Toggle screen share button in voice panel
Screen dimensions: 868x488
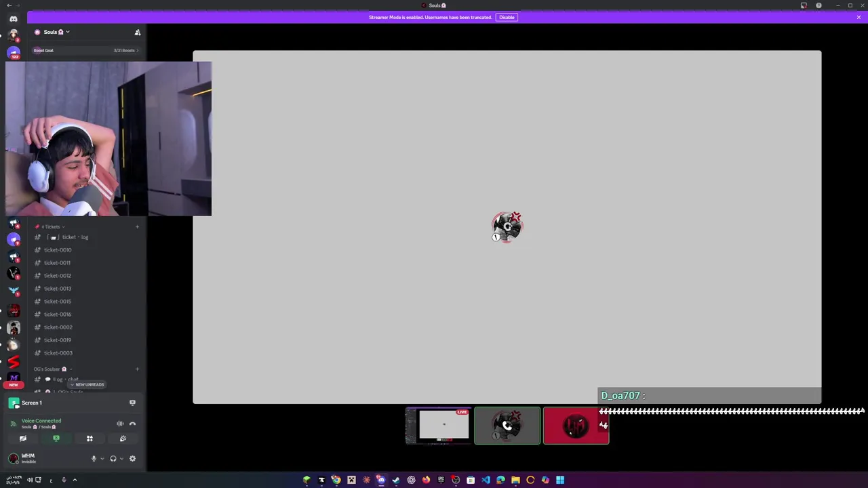(x=56, y=439)
